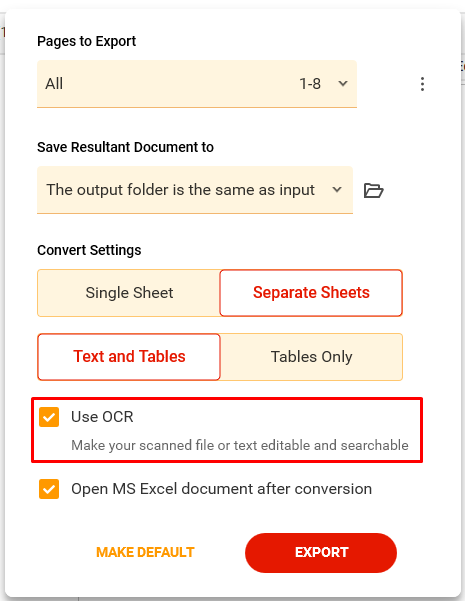Click the 'Open MS Excel document after conversion' label
The height and width of the screenshot is (601, 465).
(222, 489)
